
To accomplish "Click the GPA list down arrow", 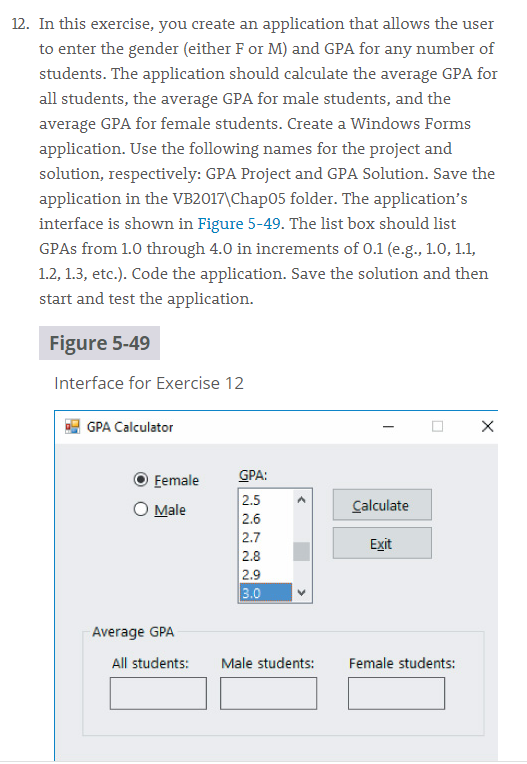I will [x=301, y=592].
